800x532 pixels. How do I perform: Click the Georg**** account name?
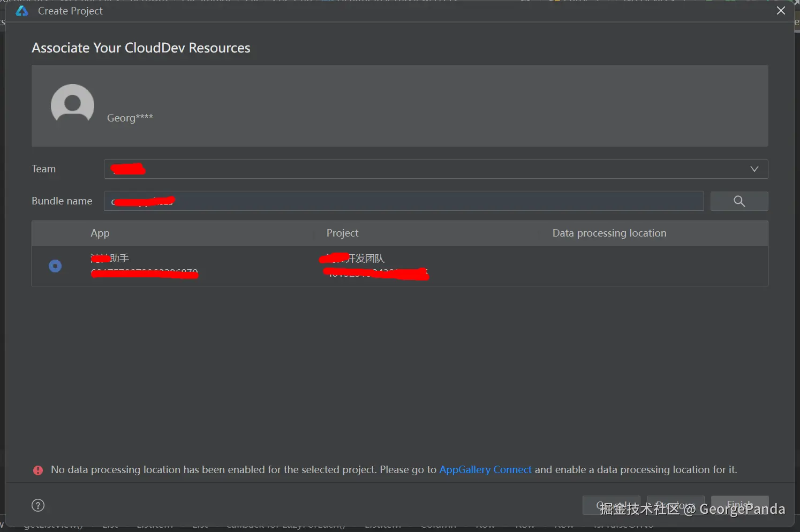130,118
